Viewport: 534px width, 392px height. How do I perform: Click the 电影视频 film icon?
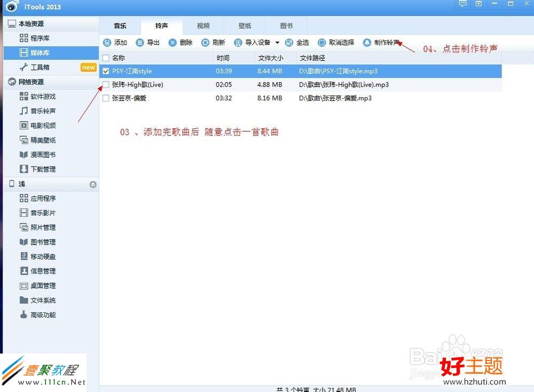(24, 126)
